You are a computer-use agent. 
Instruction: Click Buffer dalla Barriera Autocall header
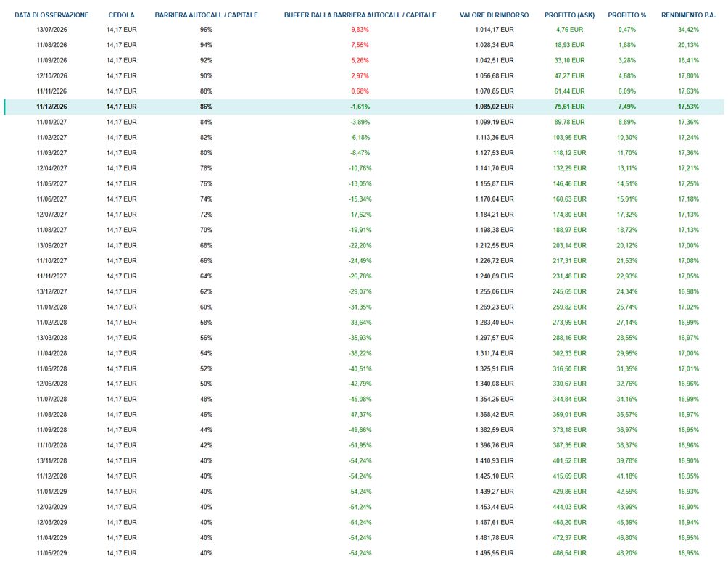(x=360, y=15)
